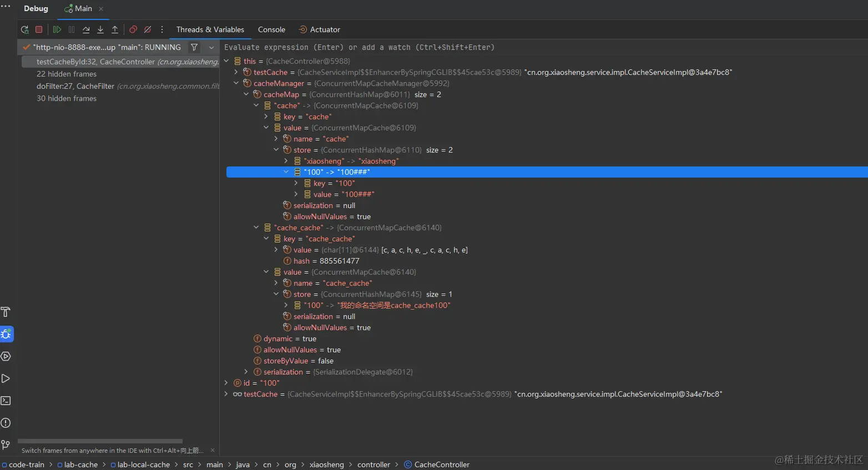Viewport: 868px width, 470px height.
Task: Open the View Breakpoints dialog
Action: click(133, 29)
